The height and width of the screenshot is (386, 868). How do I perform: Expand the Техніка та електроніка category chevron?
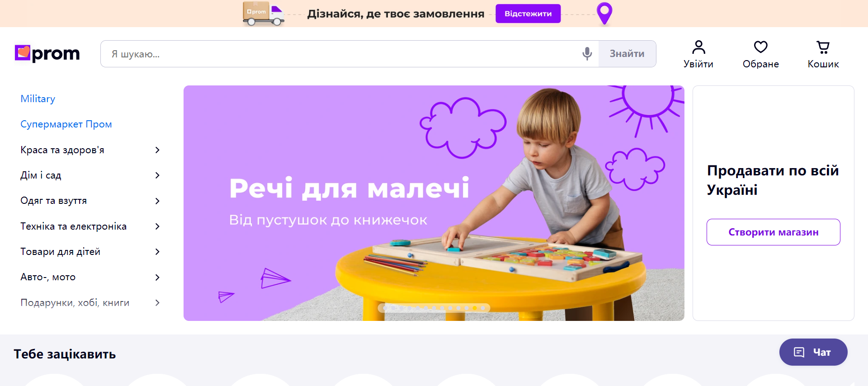point(157,226)
